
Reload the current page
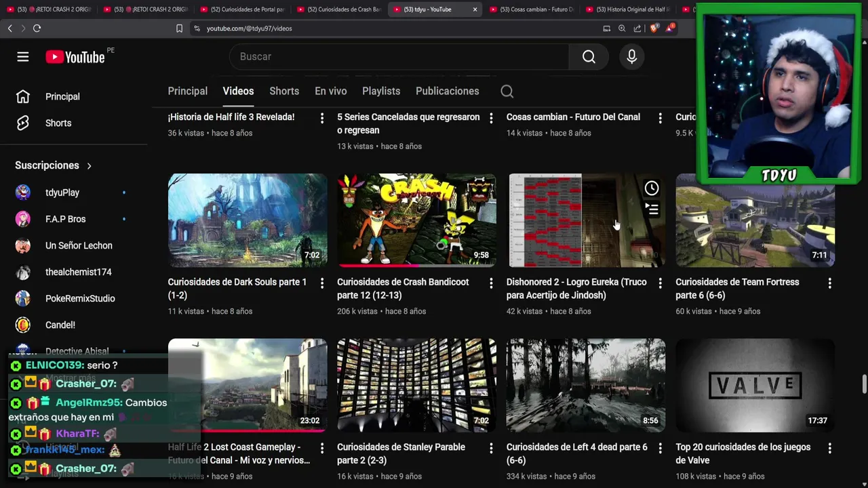pyautogui.click(x=37, y=28)
